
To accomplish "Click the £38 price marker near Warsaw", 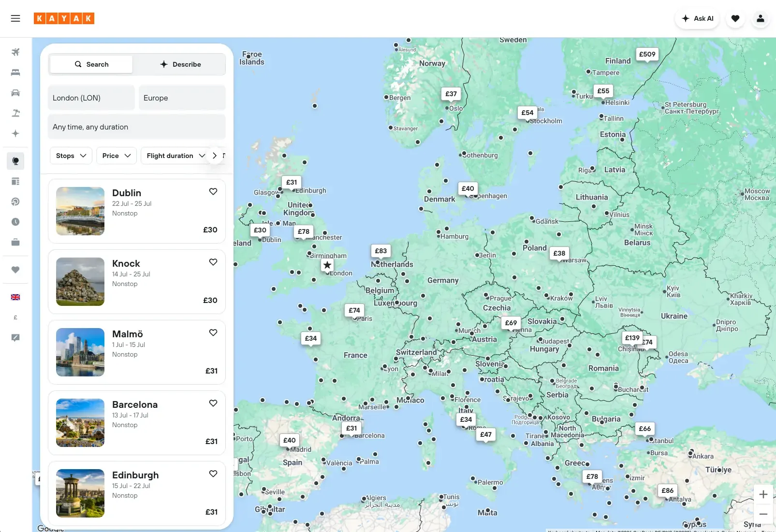I will (x=559, y=253).
